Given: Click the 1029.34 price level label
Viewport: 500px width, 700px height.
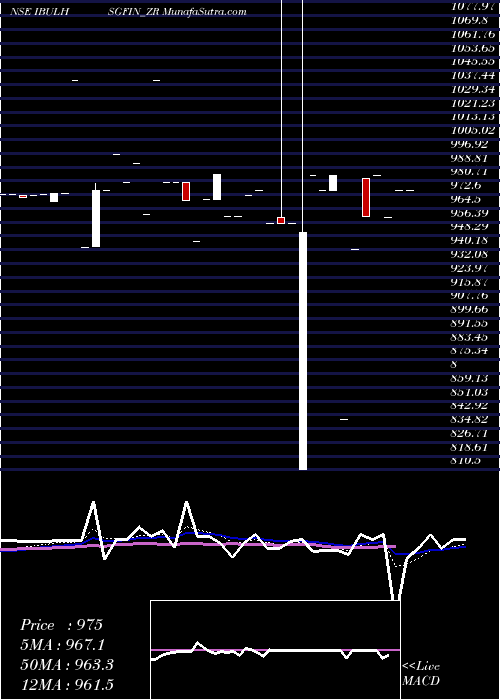Looking at the screenshot, I should [472, 89].
